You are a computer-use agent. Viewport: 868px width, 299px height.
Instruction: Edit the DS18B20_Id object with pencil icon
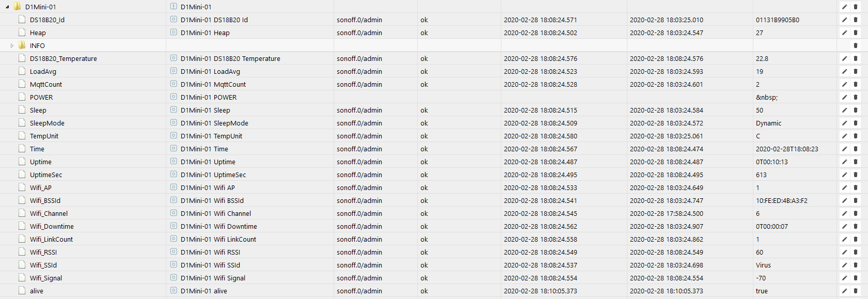[x=844, y=20]
